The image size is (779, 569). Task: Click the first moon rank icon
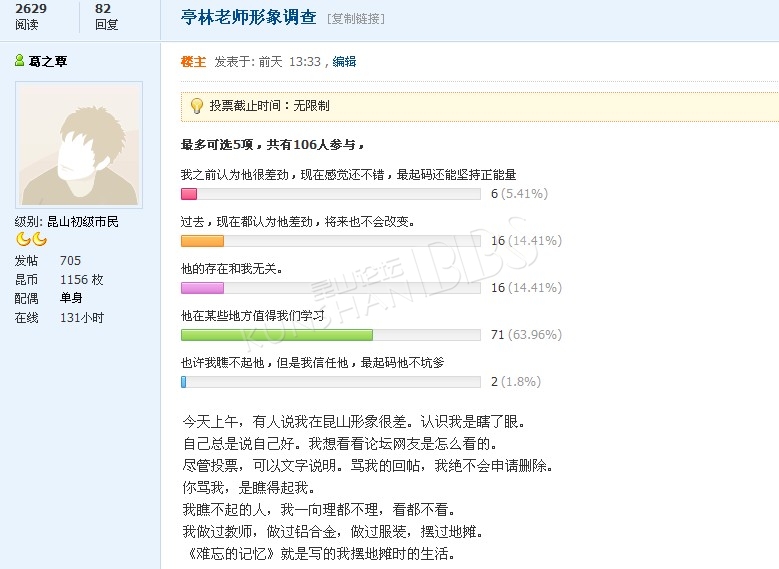(23, 240)
